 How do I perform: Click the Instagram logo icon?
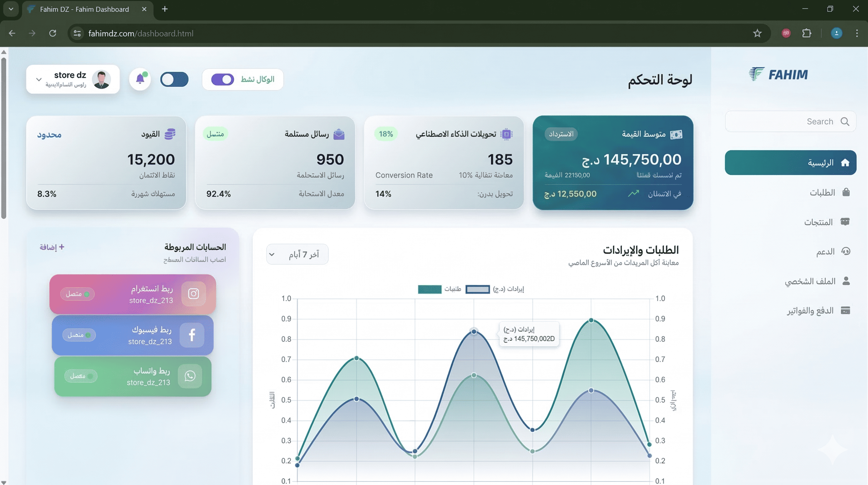click(193, 294)
